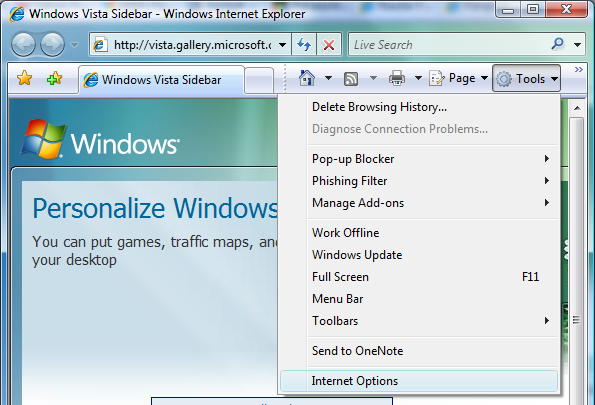Click the Live Search box
The width and height of the screenshot is (595, 405).
click(x=450, y=45)
